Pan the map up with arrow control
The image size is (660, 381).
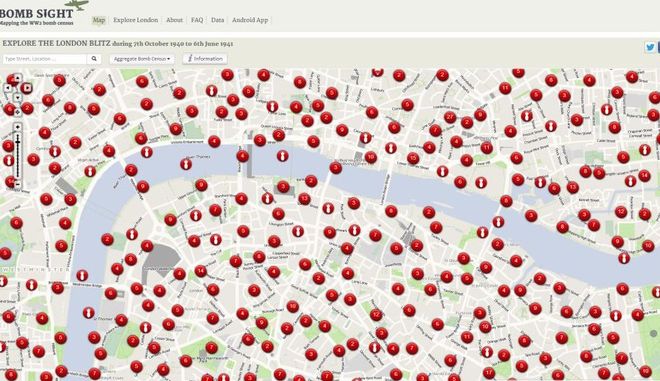pos(17,77)
